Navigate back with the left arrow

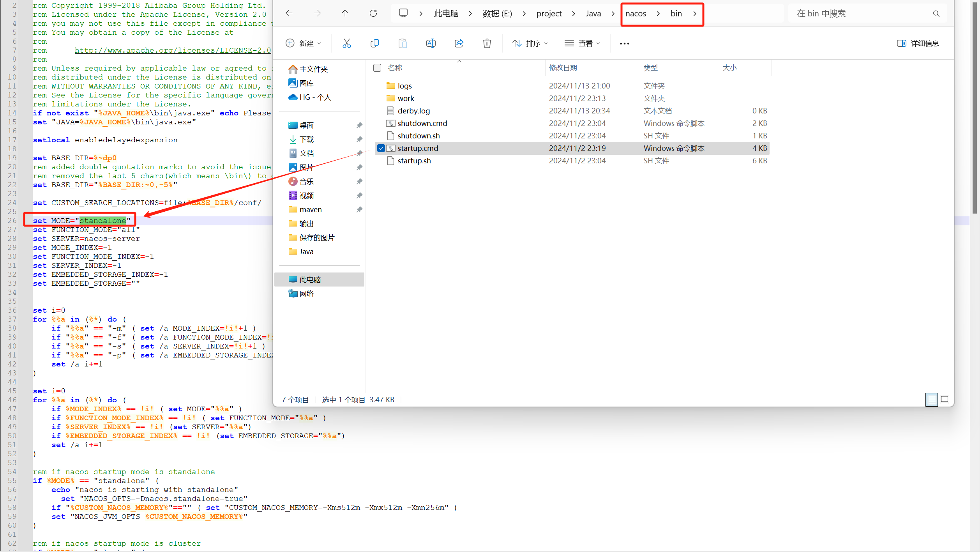click(289, 14)
